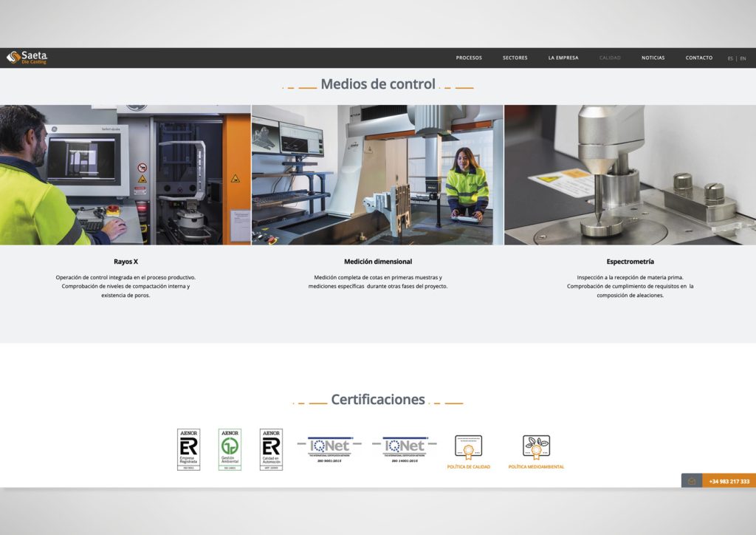Image resolution: width=756 pixels, height=535 pixels.
Task: Click the IQNet ISO 14001:2015 logo
Action: (x=405, y=449)
